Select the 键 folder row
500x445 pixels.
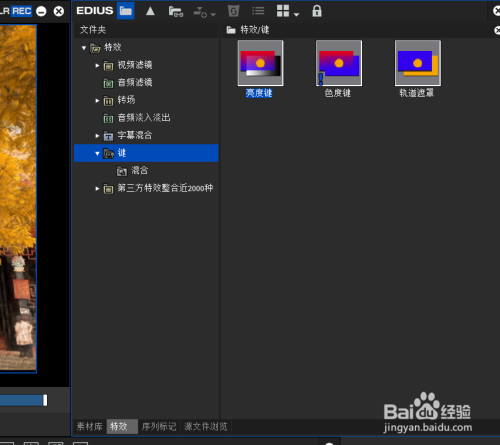click(x=146, y=153)
